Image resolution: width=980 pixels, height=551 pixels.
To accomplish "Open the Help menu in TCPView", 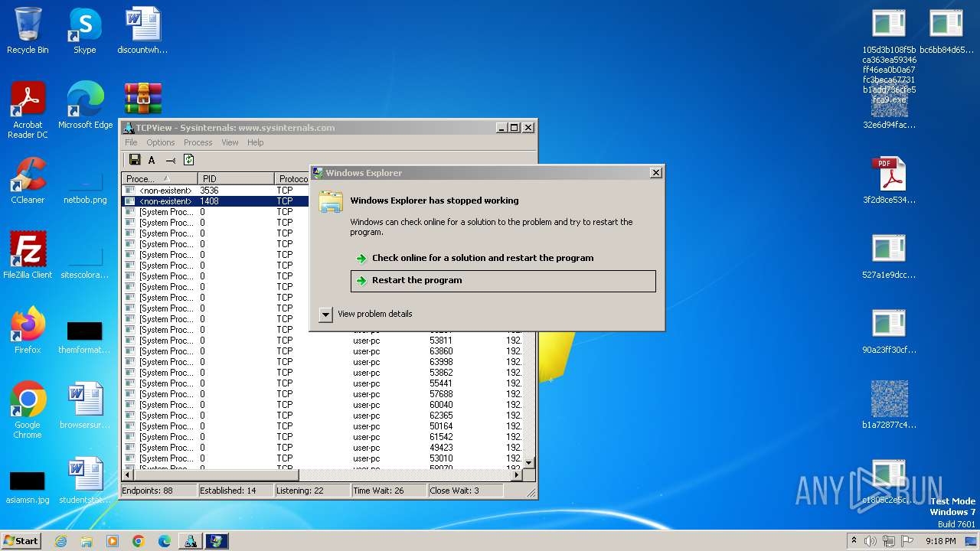I will coord(255,142).
